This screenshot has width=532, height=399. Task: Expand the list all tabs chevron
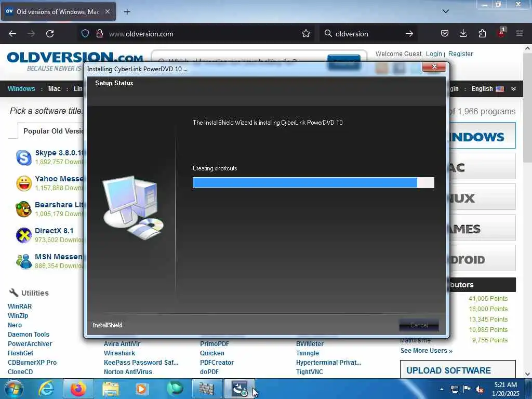pyautogui.click(x=446, y=11)
